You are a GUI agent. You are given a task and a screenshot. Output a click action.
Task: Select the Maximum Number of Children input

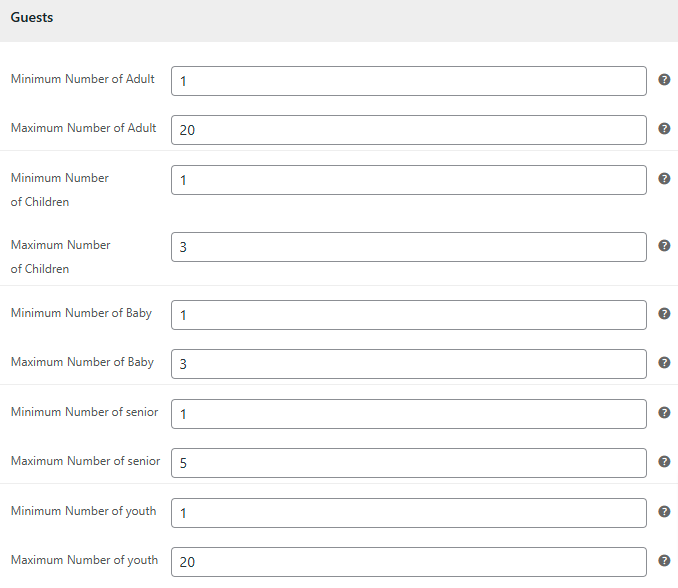[x=409, y=247]
